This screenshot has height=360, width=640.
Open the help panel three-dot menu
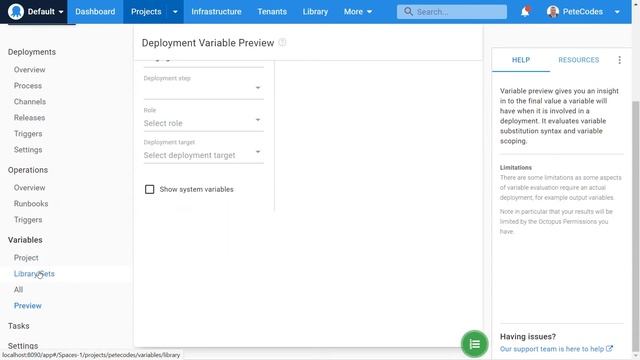(x=620, y=60)
